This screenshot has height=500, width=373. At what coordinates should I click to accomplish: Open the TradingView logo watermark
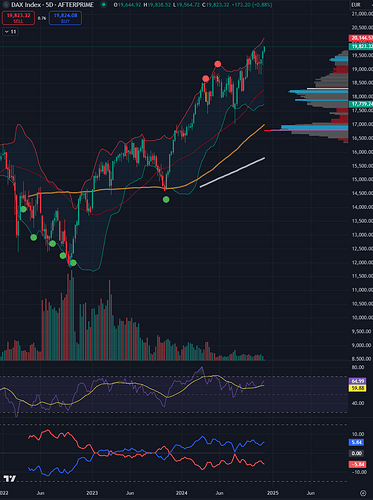pyautogui.click(x=10, y=479)
